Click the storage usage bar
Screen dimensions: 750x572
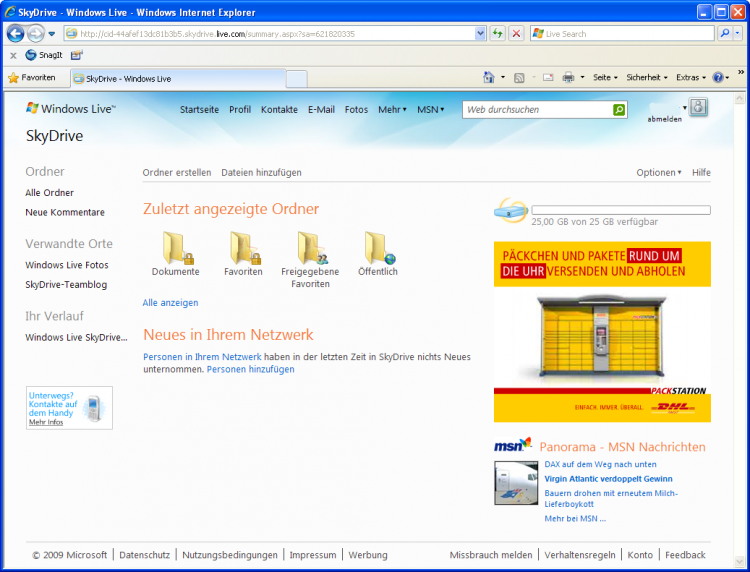pos(620,210)
